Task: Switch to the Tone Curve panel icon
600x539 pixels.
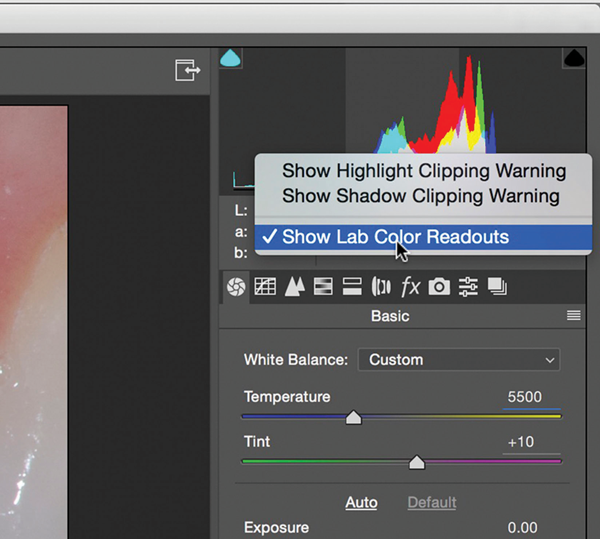Action: point(265,287)
